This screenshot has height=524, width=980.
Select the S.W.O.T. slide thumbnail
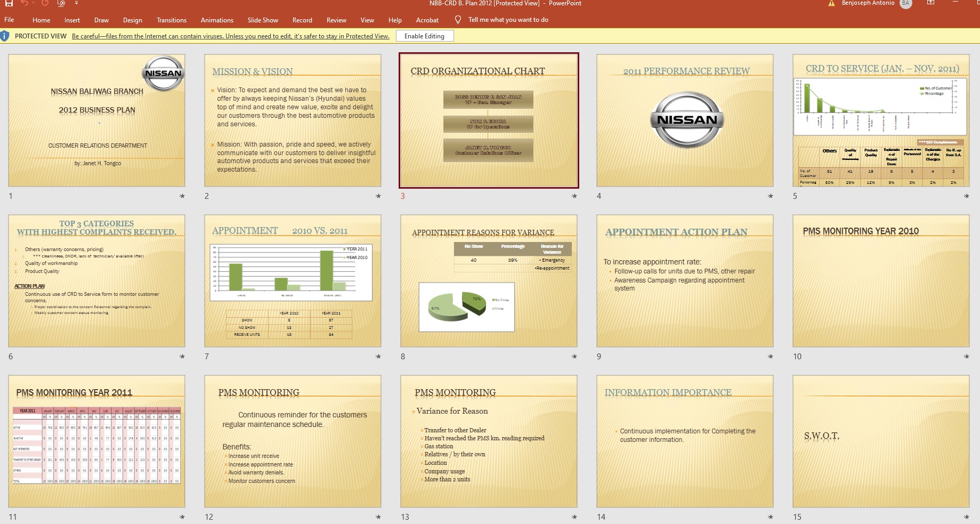[x=881, y=441]
